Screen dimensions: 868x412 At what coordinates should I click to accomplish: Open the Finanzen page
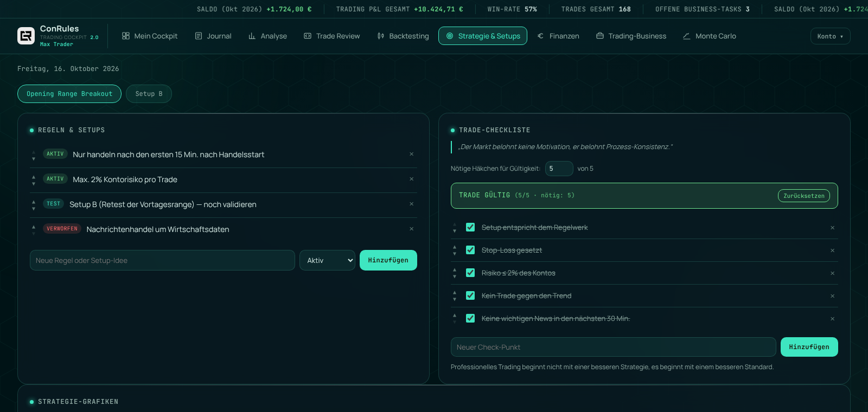(x=558, y=36)
